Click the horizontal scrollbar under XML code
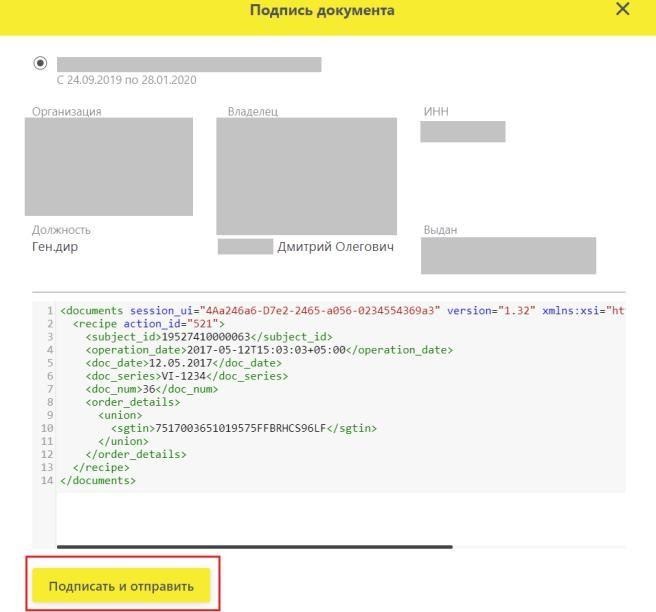 point(255,547)
